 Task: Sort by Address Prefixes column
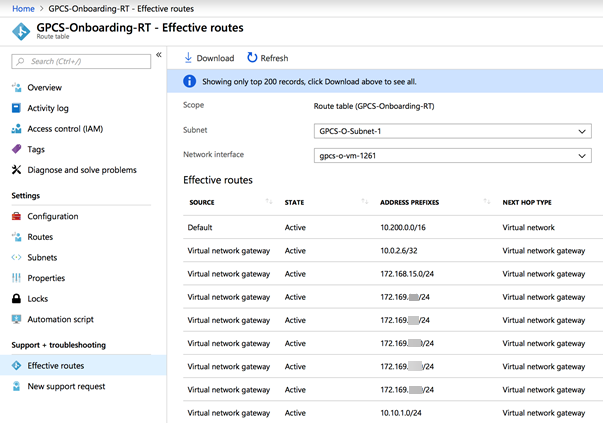pyautogui.click(x=486, y=202)
